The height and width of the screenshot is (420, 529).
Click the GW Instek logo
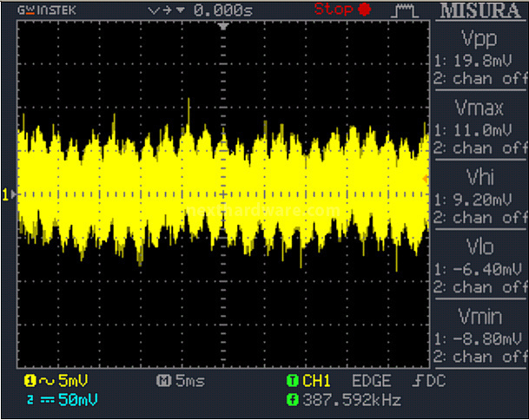(47, 10)
